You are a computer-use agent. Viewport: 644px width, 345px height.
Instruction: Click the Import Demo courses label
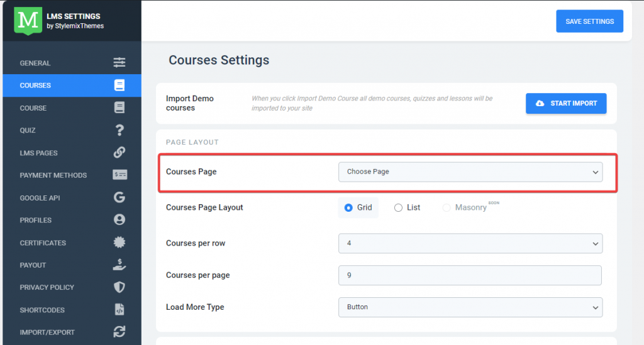(190, 103)
